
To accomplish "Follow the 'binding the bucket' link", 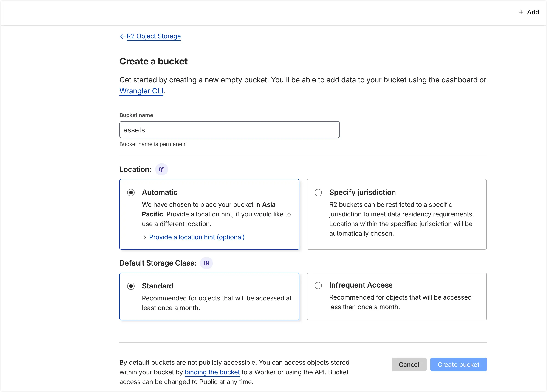I will click(x=212, y=372).
